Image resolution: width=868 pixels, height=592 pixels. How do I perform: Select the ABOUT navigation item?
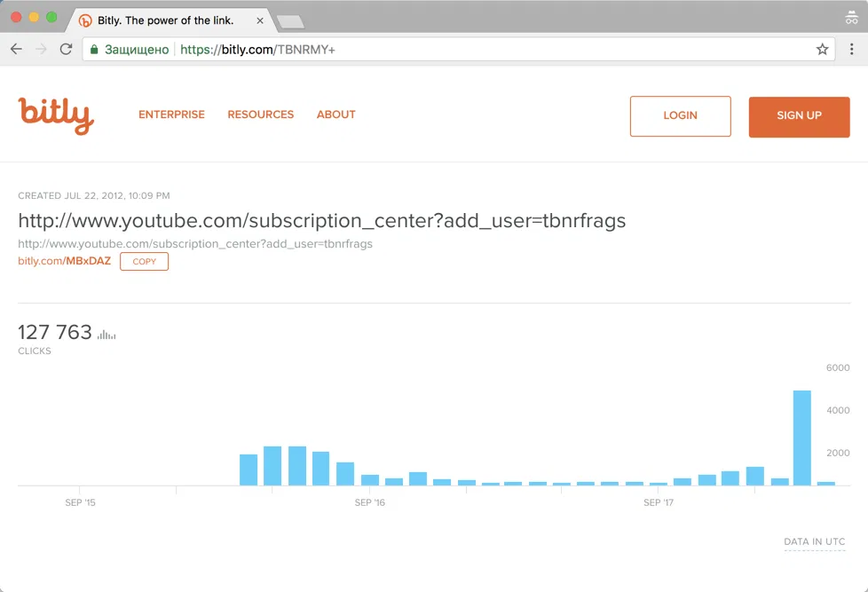coord(335,114)
